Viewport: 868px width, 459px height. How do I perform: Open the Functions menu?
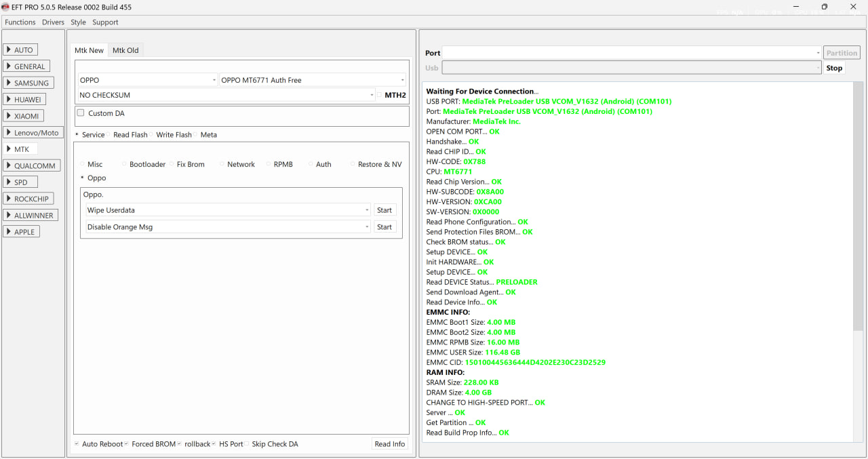[20, 22]
